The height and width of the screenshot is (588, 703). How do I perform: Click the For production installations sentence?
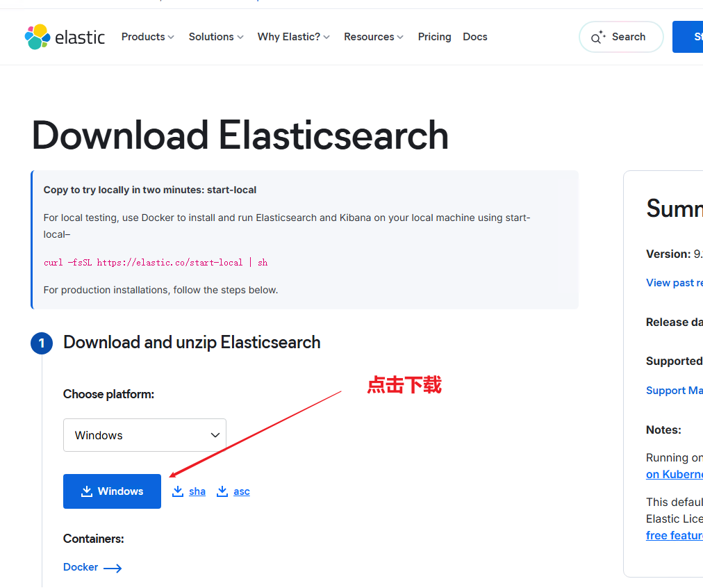(160, 290)
